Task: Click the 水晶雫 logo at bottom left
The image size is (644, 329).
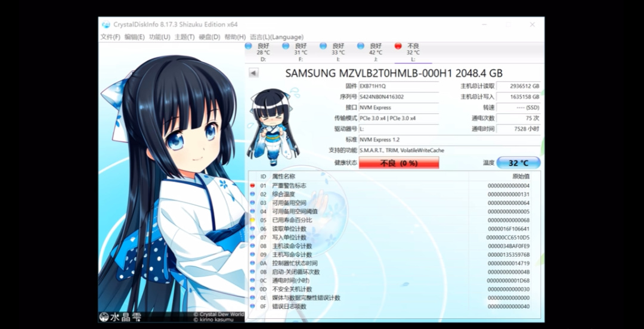Action: 120,316
